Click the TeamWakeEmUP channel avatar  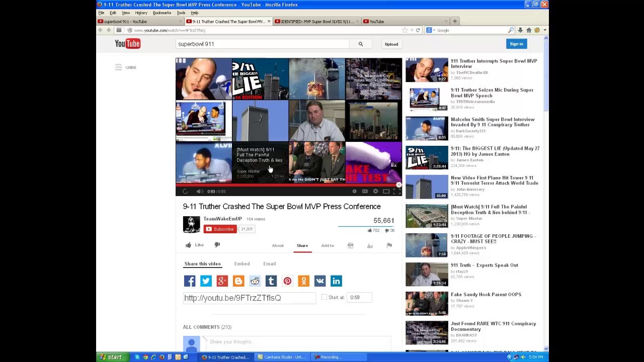pyautogui.click(x=191, y=225)
